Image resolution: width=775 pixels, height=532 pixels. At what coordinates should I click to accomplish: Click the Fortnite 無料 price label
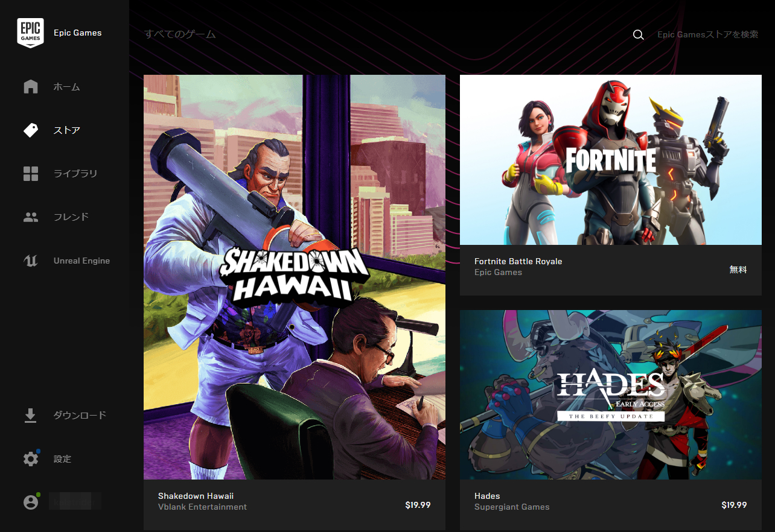[x=738, y=270]
